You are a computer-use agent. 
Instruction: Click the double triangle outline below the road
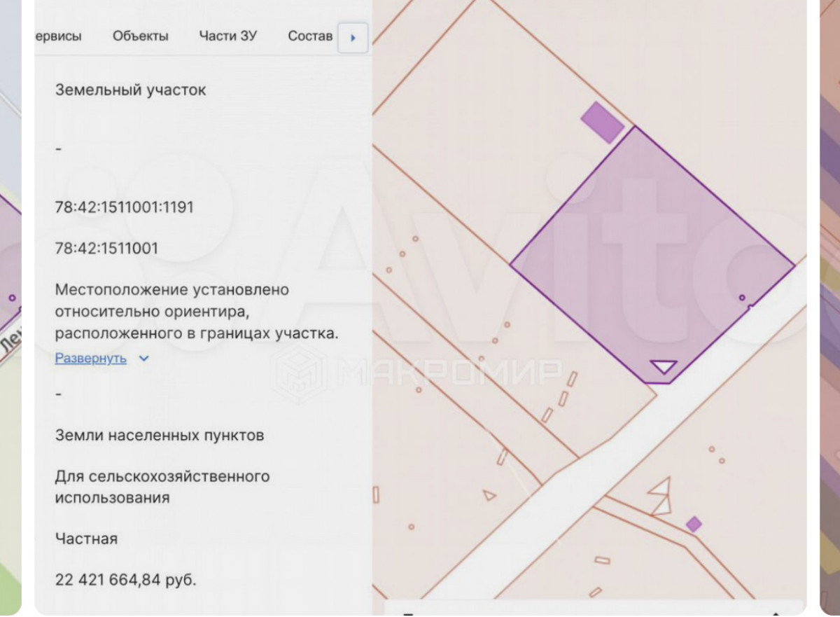660,497
